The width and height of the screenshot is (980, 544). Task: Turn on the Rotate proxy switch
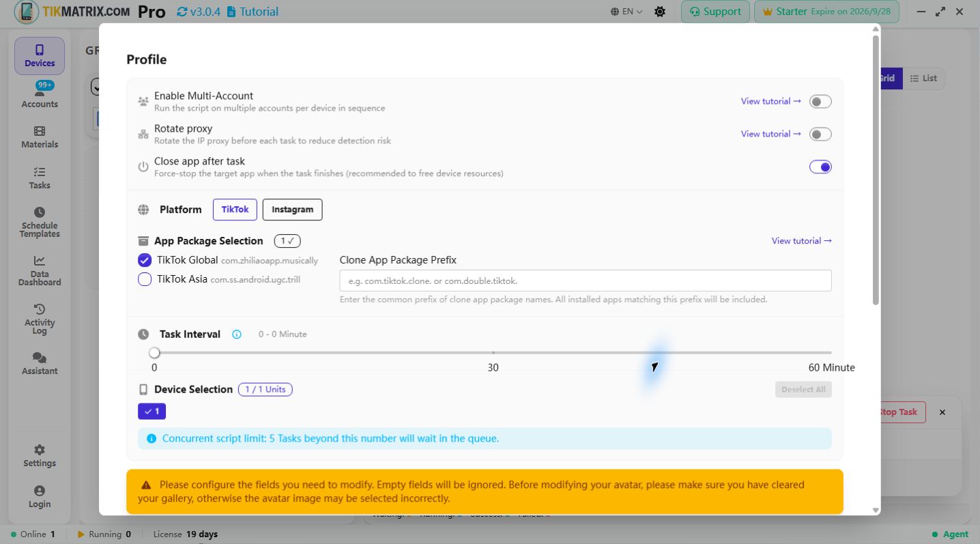(x=820, y=134)
